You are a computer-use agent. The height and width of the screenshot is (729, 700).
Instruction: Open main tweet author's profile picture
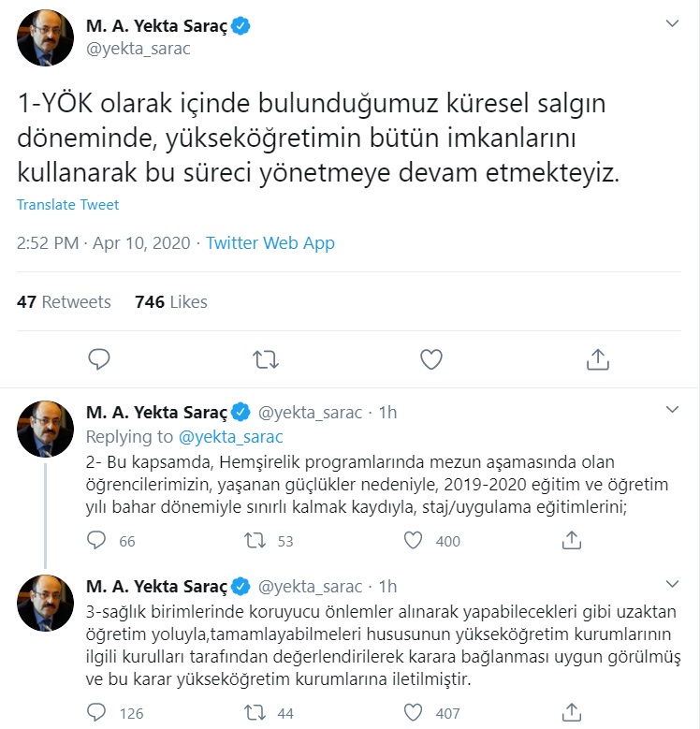(x=45, y=37)
